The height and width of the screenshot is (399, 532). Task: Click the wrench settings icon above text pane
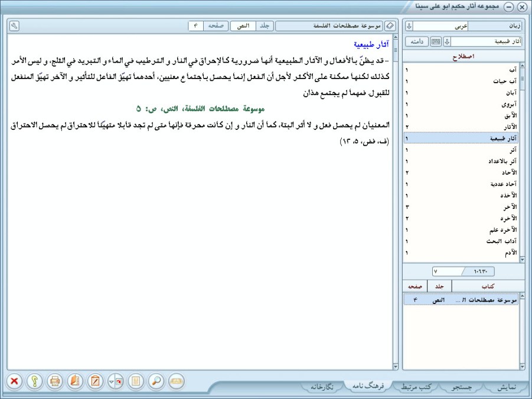click(14, 26)
